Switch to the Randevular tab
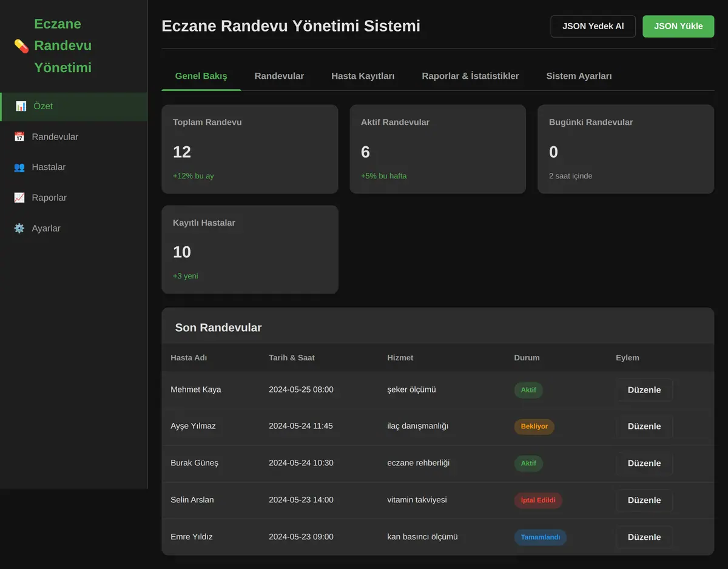The height and width of the screenshot is (569, 728). pos(279,76)
